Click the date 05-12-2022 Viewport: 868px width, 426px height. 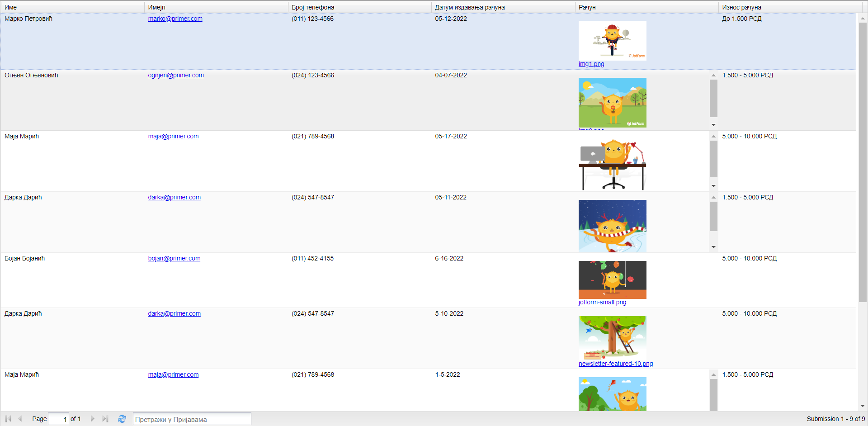point(451,19)
